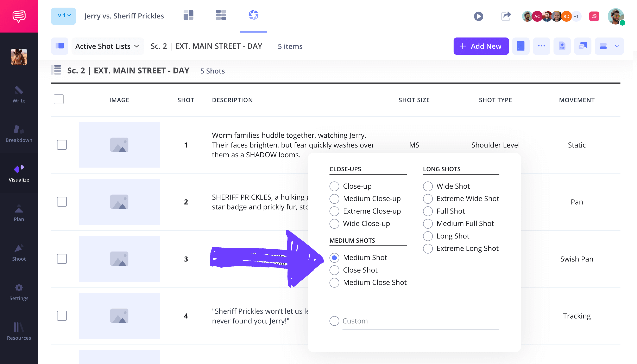Open the shot list aperture view icon

253,15
